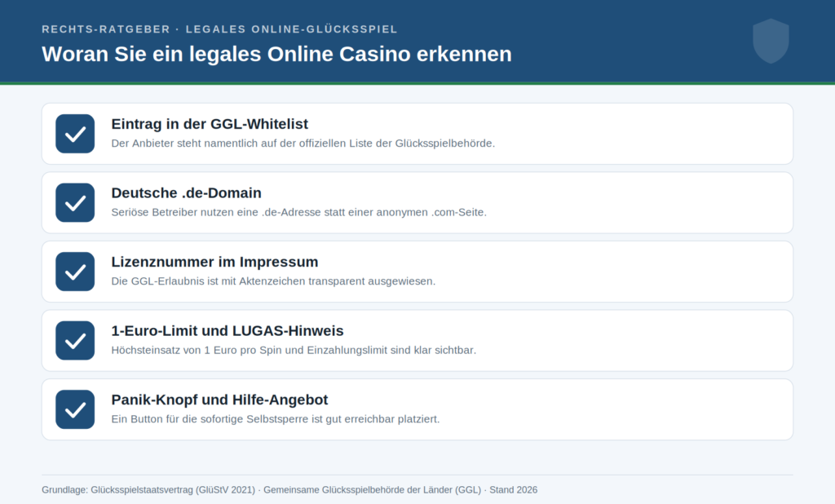Image resolution: width=835 pixels, height=504 pixels.
Task: Click the shield icon in the header
Action: pos(771,41)
